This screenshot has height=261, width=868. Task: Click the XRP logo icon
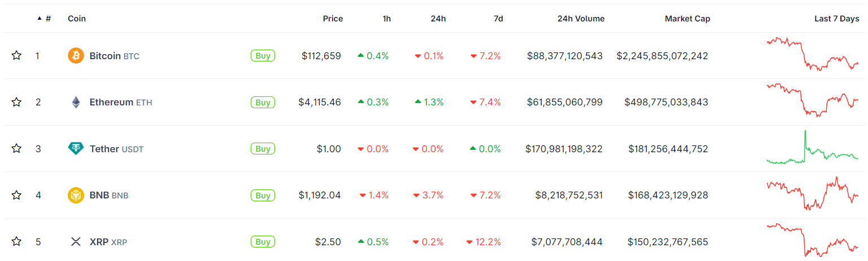[76, 242]
